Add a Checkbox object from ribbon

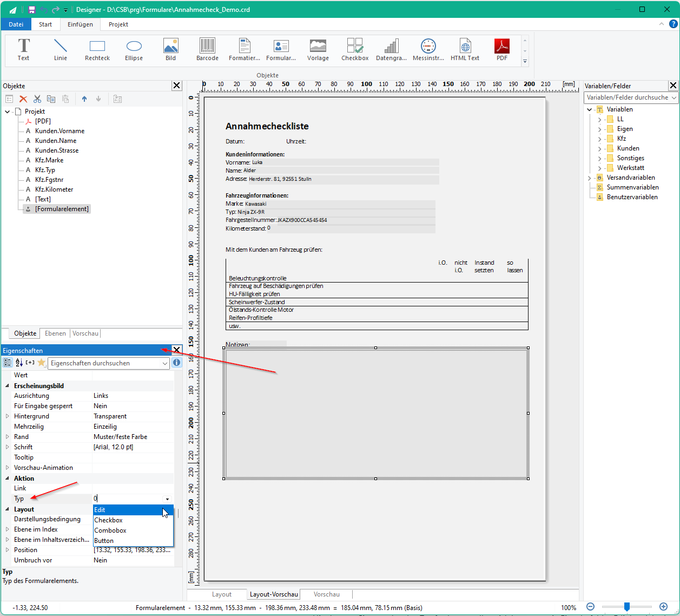pyautogui.click(x=355, y=50)
